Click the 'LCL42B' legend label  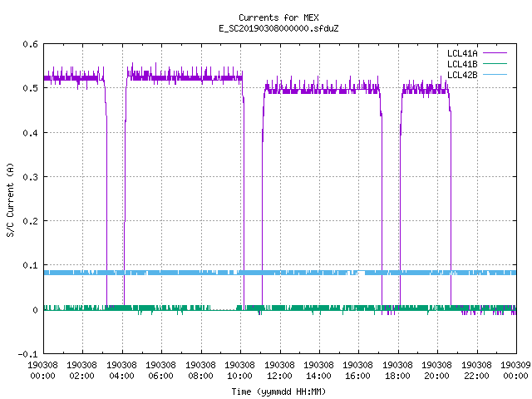coord(462,75)
